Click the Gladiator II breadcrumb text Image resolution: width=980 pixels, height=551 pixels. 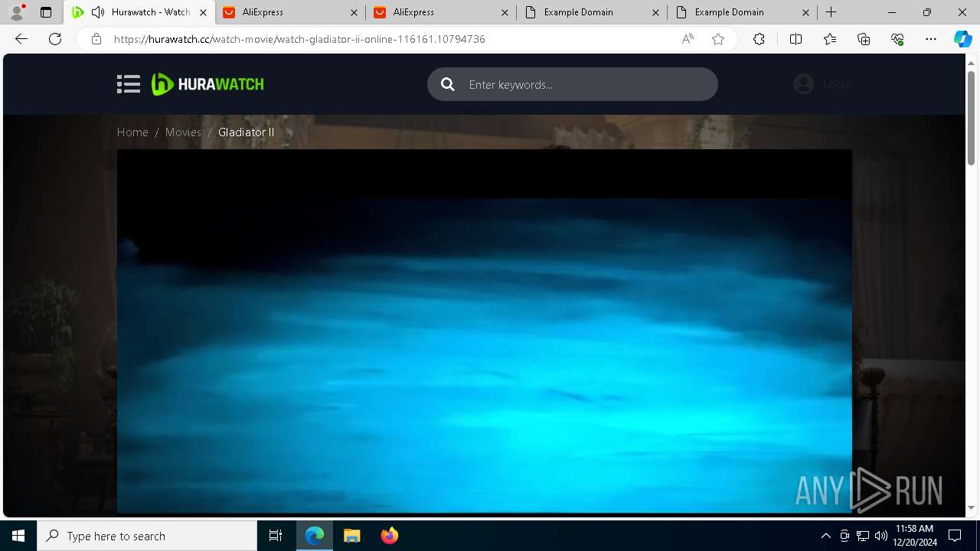(x=246, y=132)
